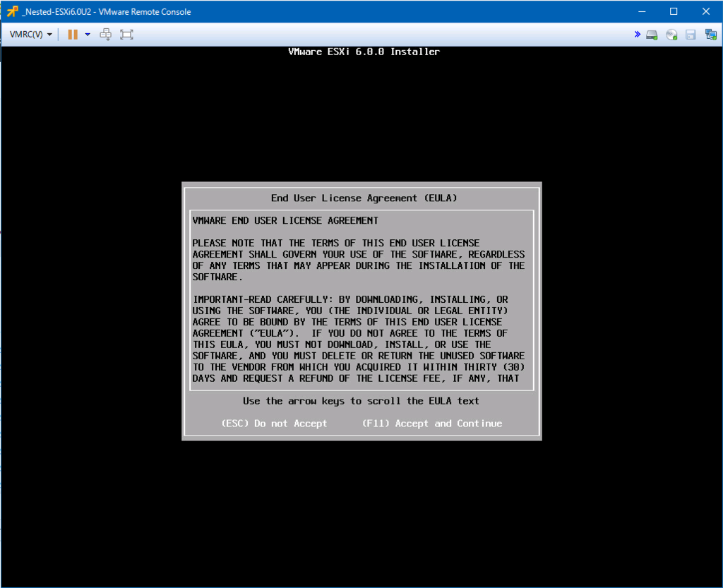Viewport: 723px width, 588px height.
Task: Click the 'PLEASE NOTE THAT THE TERMS' line
Action: tap(336, 243)
